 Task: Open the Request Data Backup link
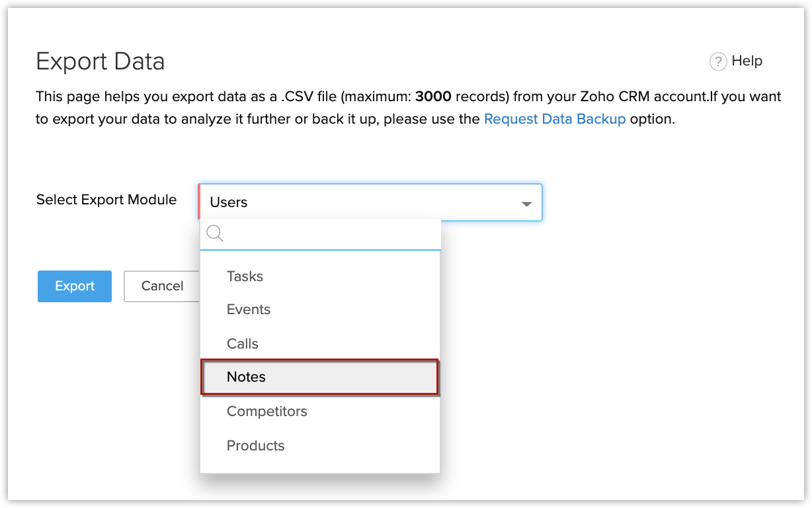(555, 120)
